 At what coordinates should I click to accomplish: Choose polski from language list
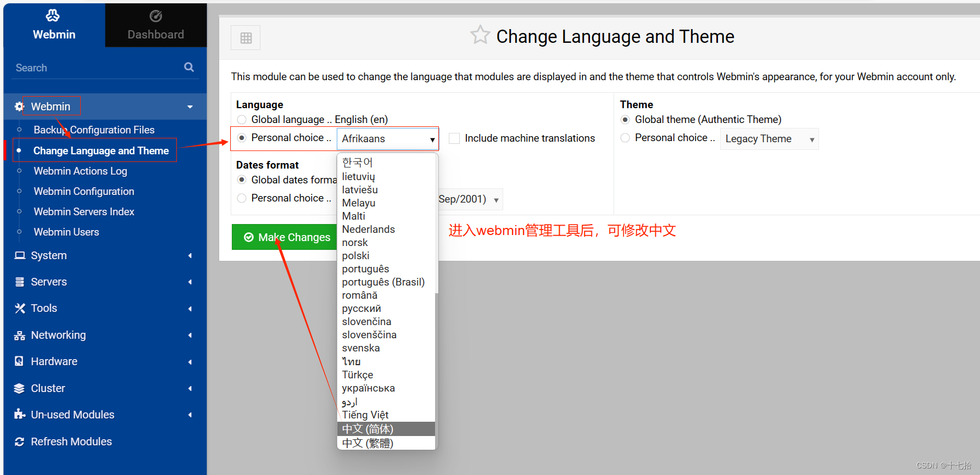386,255
